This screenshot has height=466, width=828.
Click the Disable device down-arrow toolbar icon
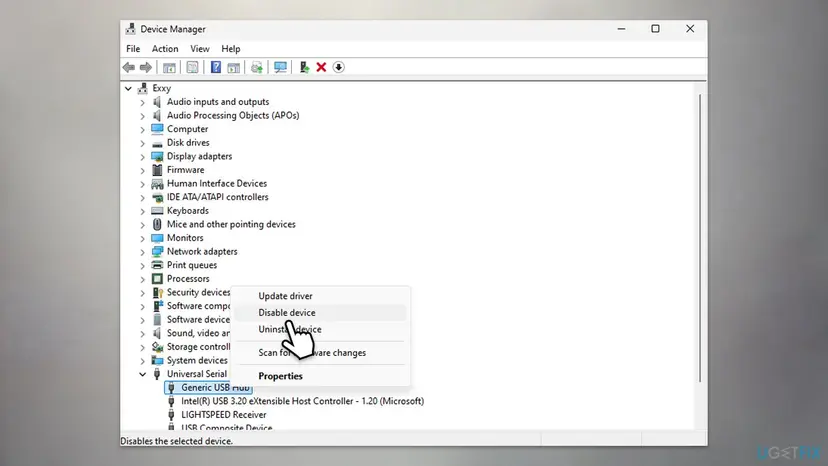coord(338,67)
